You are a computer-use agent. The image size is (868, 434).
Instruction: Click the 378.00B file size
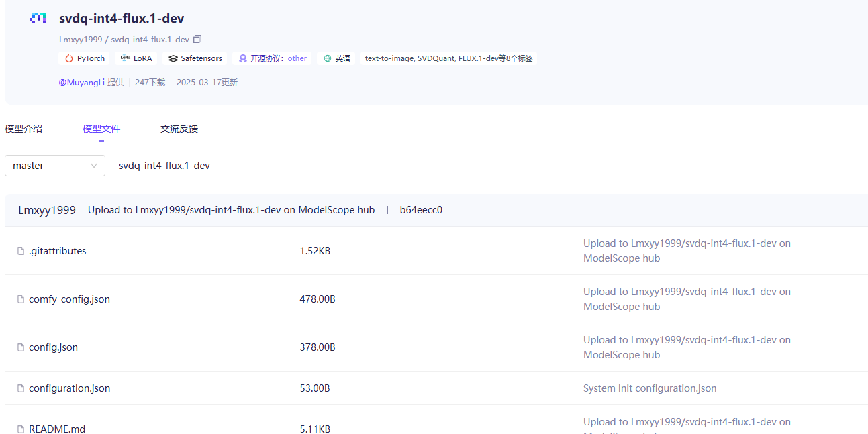tap(318, 347)
